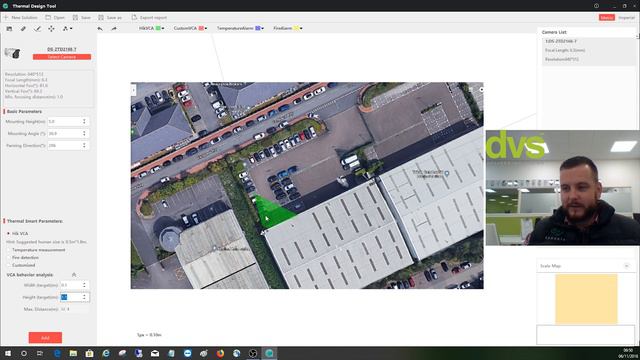Open Task View on taskbar

tap(40, 353)
